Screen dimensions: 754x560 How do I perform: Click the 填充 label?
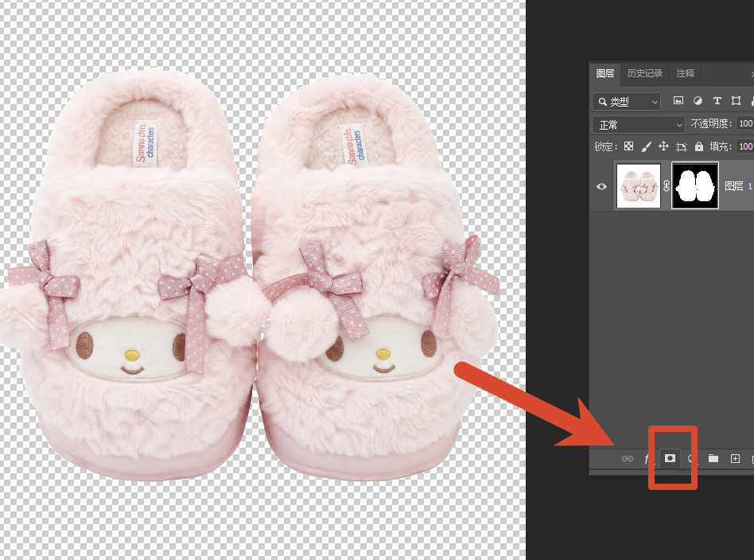[x=721, y=146]
